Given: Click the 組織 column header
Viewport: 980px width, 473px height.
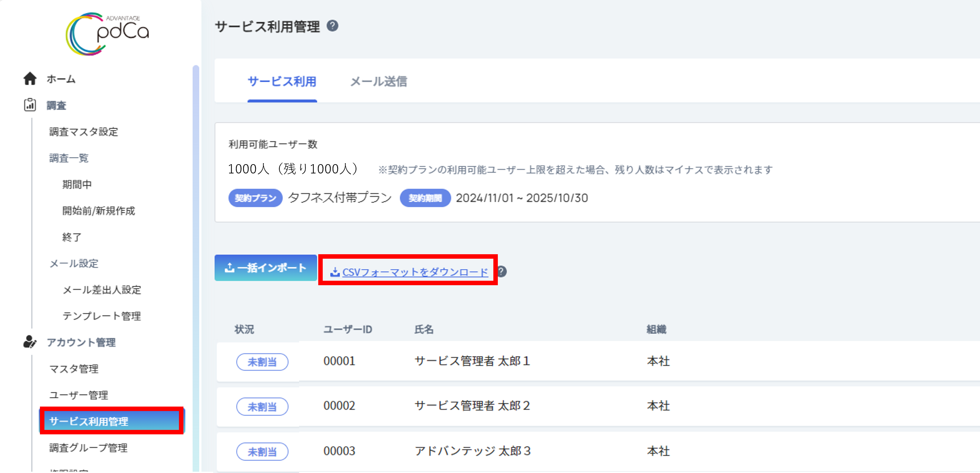Looking at the screenshot, I should 656,329.
